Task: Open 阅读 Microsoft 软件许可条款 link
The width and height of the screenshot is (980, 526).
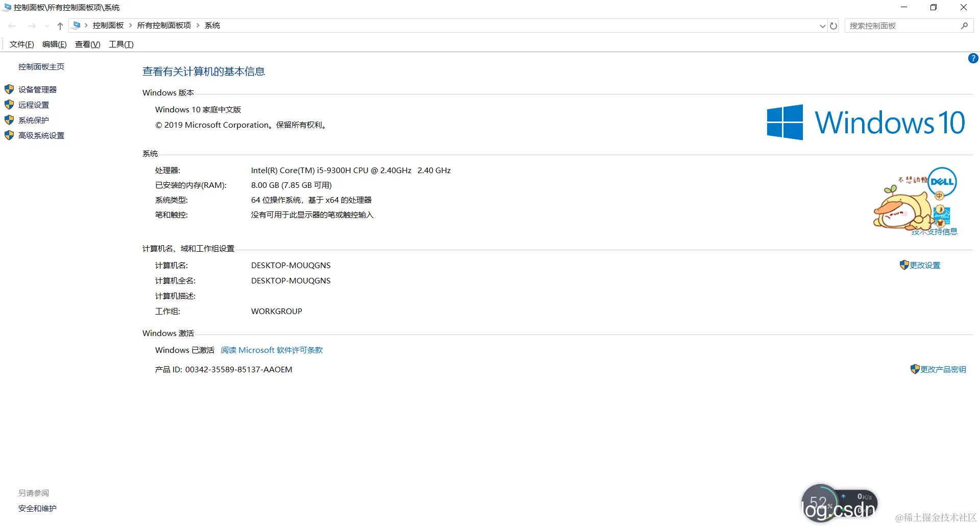Action: tap(272, 350)
